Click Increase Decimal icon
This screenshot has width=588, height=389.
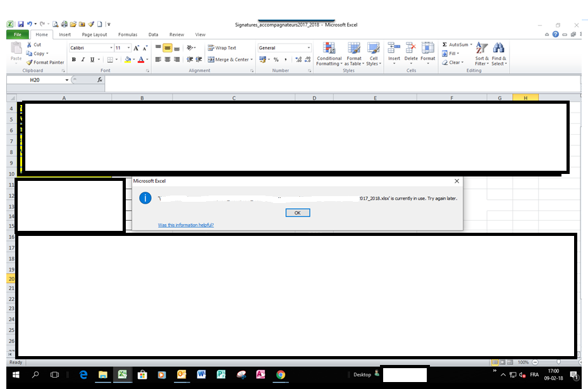click(x=298, y=59)
